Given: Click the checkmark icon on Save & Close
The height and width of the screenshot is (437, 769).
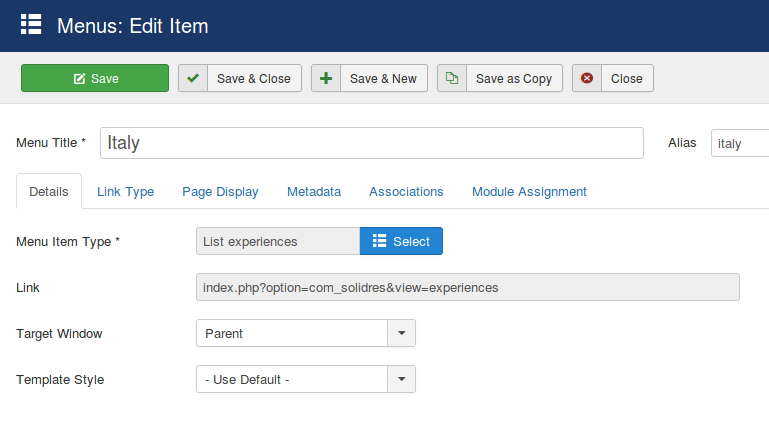Looking at the screenshot, I should pos(193,79).
